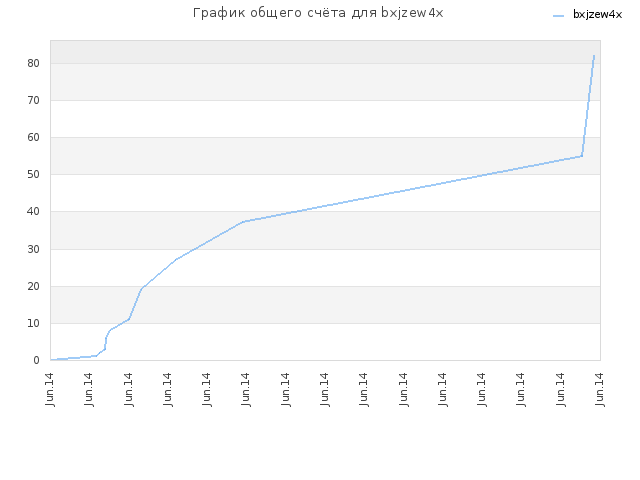Click the y-axis label 10
This screenshot has width=640, height=480.
(33, 323)
